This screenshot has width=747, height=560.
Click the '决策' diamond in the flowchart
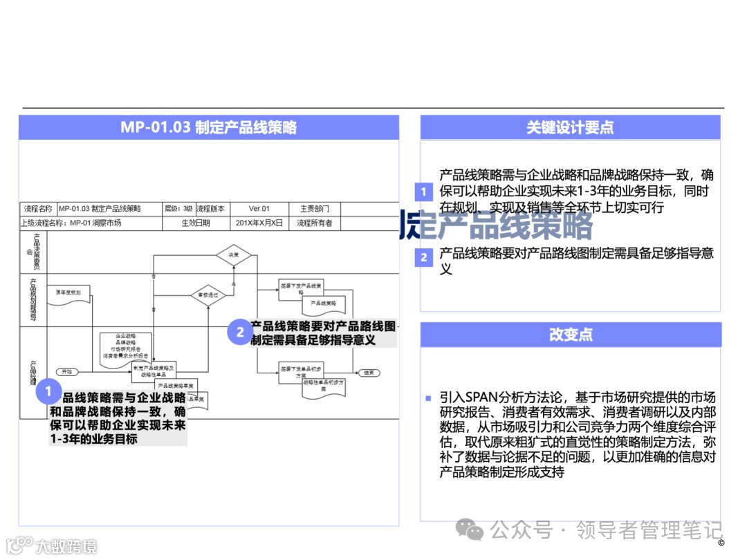coord(234,255)
